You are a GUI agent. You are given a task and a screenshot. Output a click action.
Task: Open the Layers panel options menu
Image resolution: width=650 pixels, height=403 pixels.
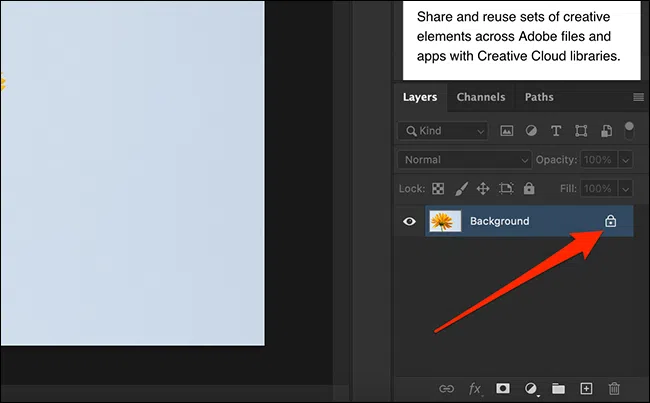(638, 97)
